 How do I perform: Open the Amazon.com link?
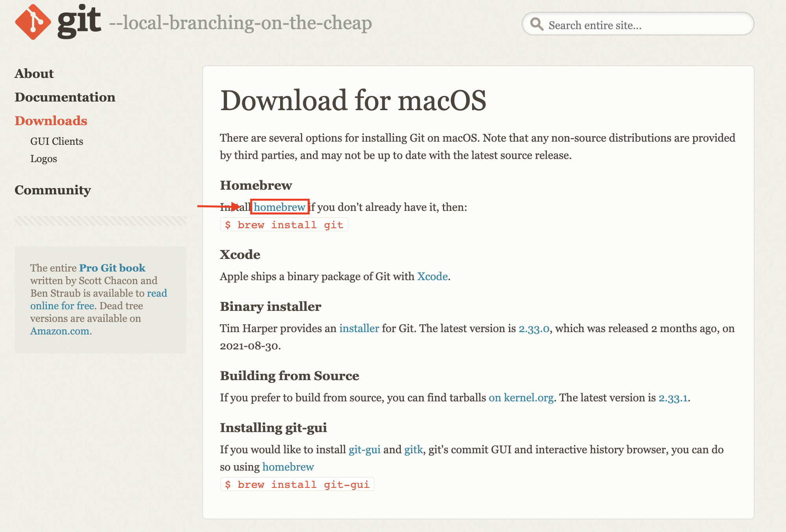pyautogui.click(x=60, y=331)
